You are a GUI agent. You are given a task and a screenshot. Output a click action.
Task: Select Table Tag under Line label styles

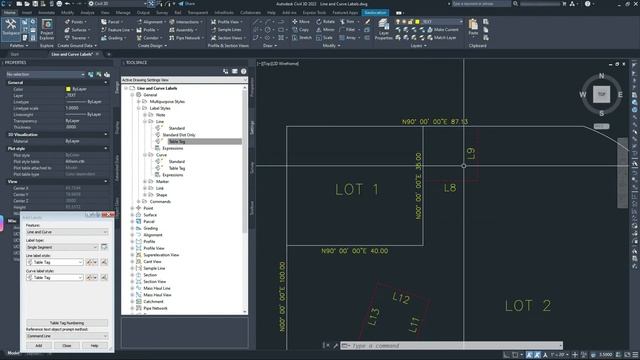point(177,141)
